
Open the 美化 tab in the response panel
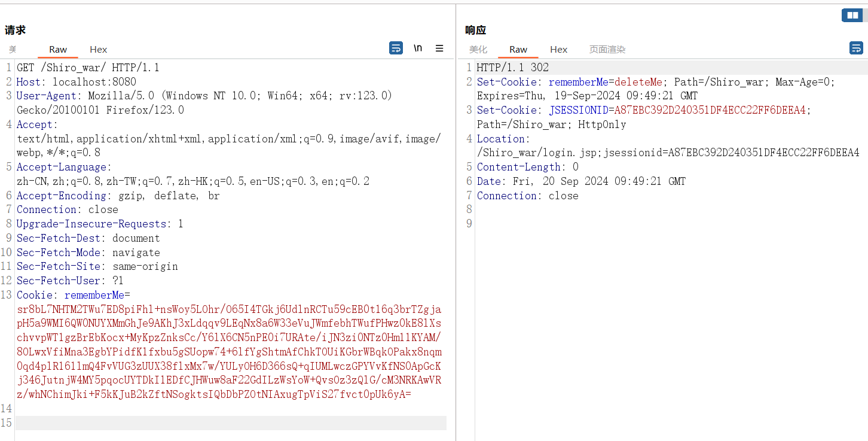point(478,50)
